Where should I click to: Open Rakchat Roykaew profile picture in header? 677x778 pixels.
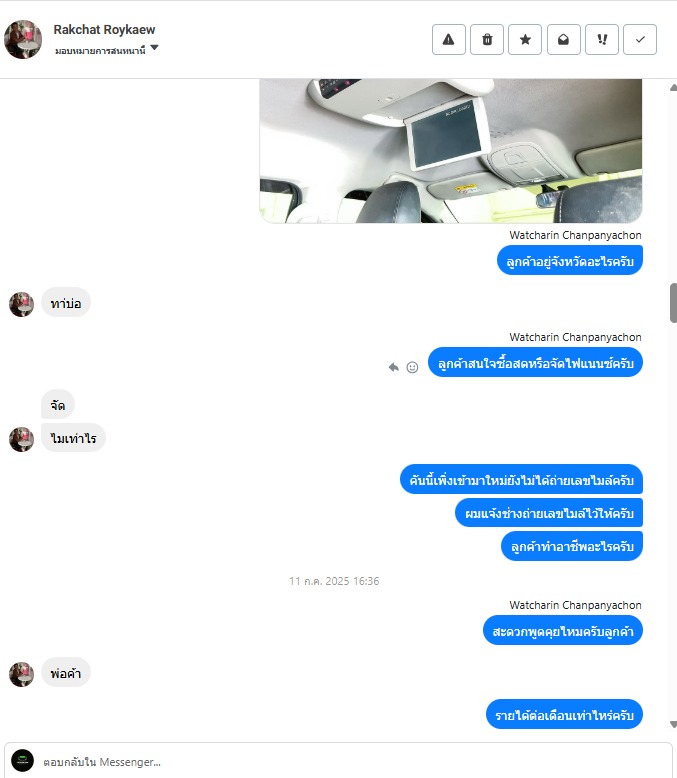coord(23,39)
